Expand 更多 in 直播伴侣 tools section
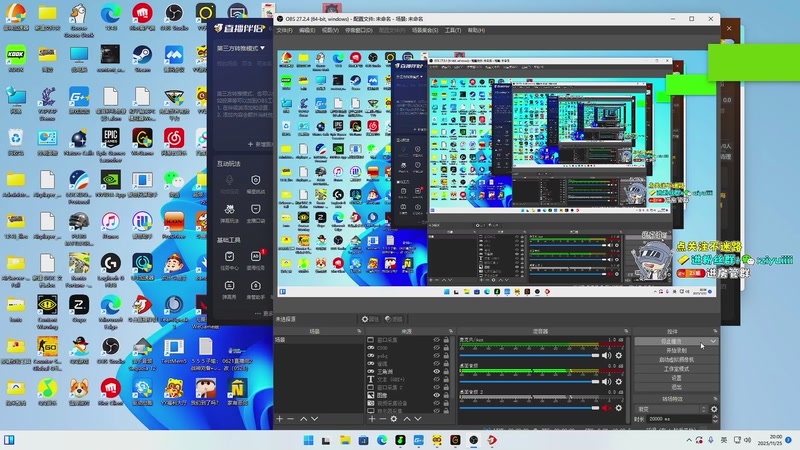This screenshot has width=800, height=450. (x=264, y=314)
